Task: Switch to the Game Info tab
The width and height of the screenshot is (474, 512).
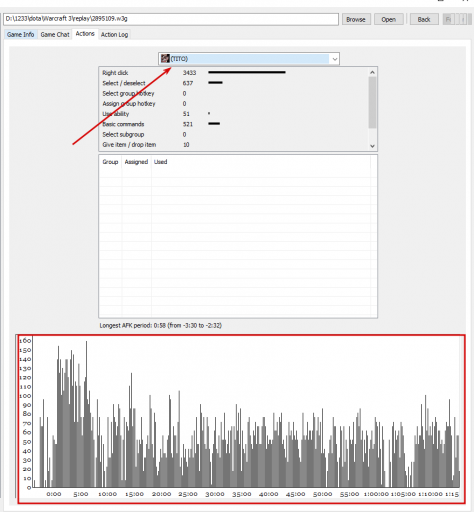Action: pyautogui.click(x=21, y=35)
